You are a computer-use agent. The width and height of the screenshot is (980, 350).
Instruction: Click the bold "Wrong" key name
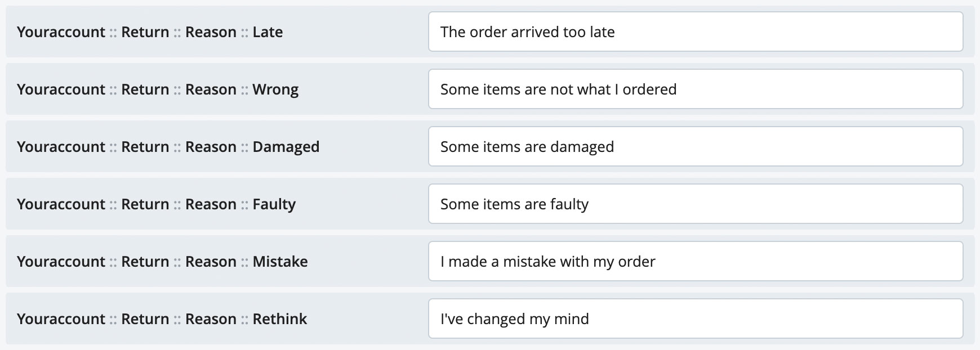pyautogui.click(x=275, y=89)
